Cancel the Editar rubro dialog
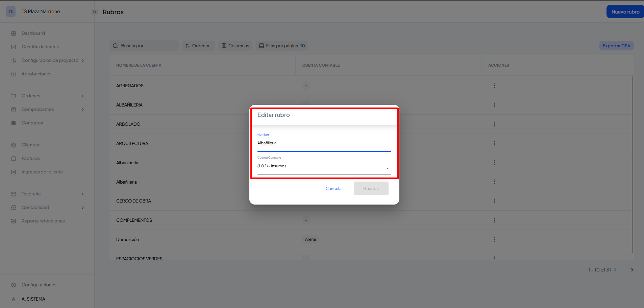Screen dimensions: 644x308 (x=334, y=189)
